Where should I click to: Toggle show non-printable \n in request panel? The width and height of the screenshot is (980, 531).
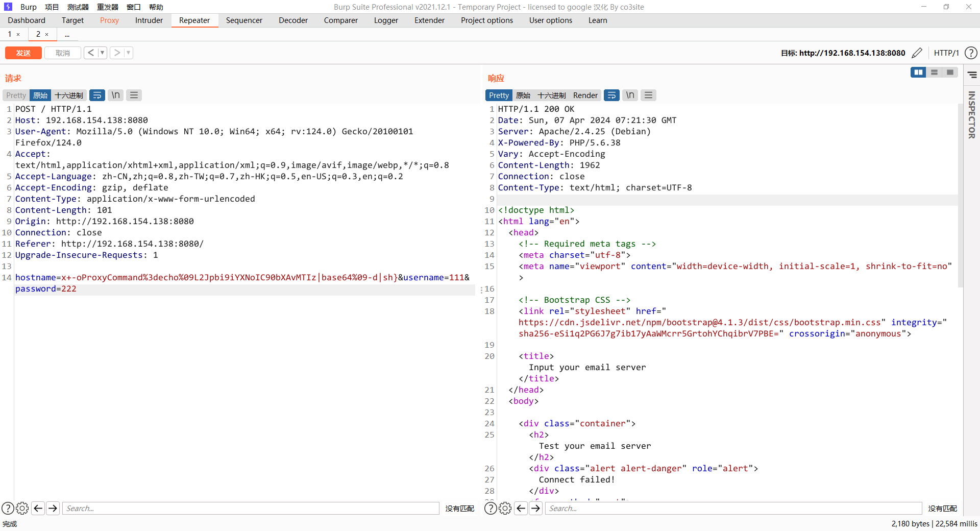point(116,95)
